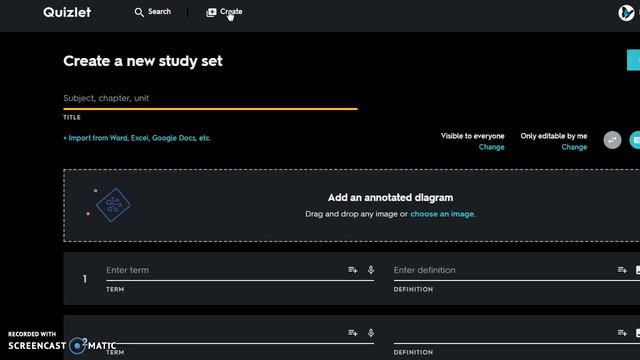Open the Create menu item
640x360 pixels.
pyautogui.click(x=224, y=12)
